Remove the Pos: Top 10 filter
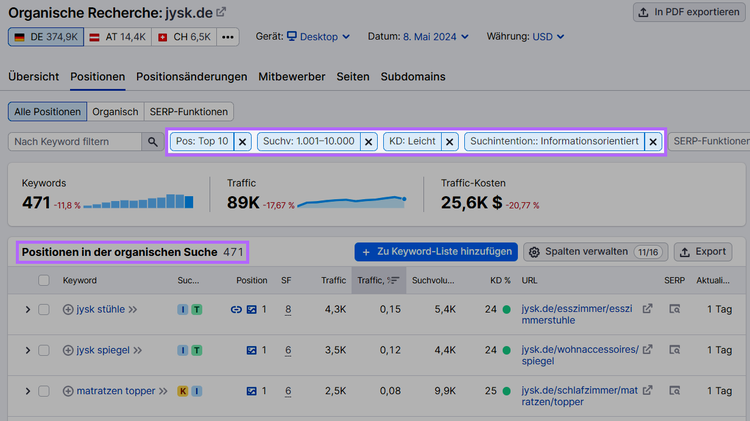Screen dimensions: 750x421 pos(243,142)
